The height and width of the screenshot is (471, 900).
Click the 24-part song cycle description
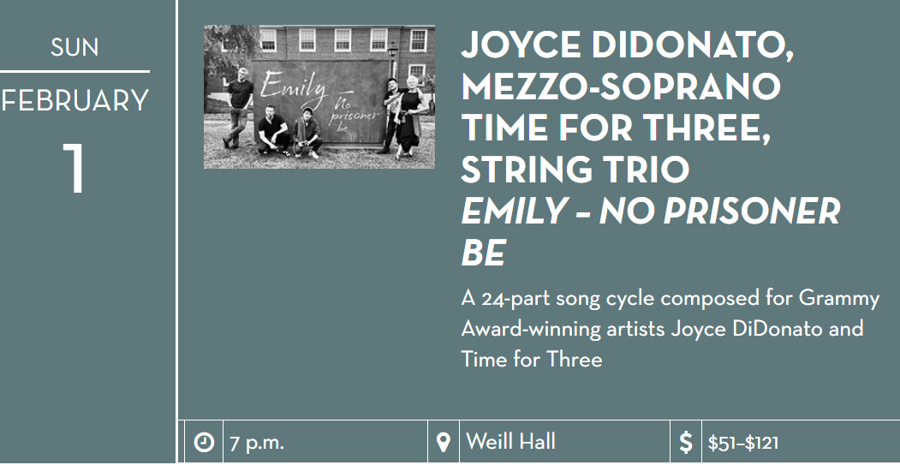tap(669, 328)
